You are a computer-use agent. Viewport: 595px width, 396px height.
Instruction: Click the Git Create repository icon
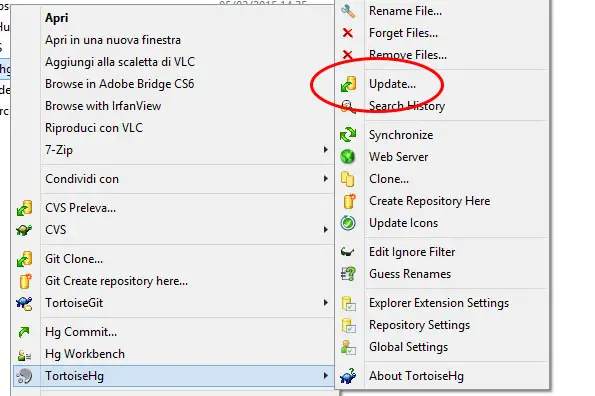point(25,281)
